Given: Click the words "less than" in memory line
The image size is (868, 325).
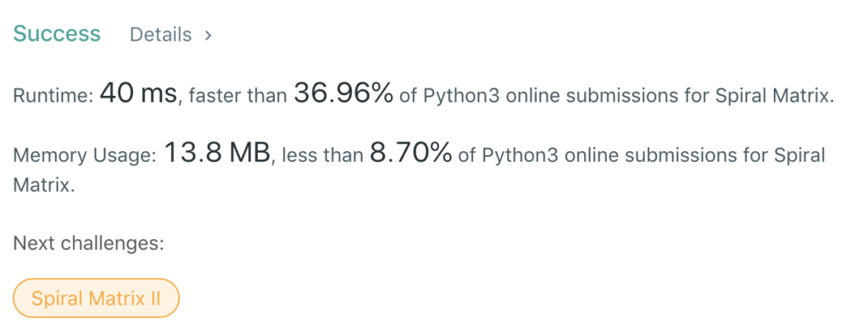Looking at the screenshot, I should coord(323,155).
